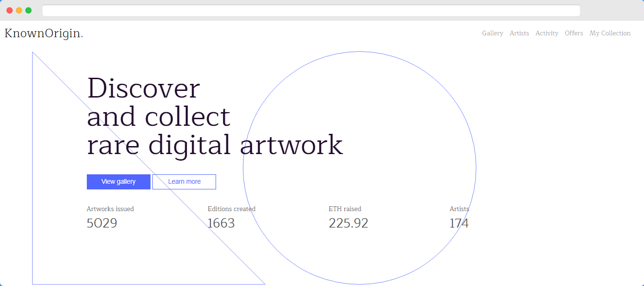Screen dimensions: 644x286
Task: Focus the browser address bar
Action: [311, 10]
